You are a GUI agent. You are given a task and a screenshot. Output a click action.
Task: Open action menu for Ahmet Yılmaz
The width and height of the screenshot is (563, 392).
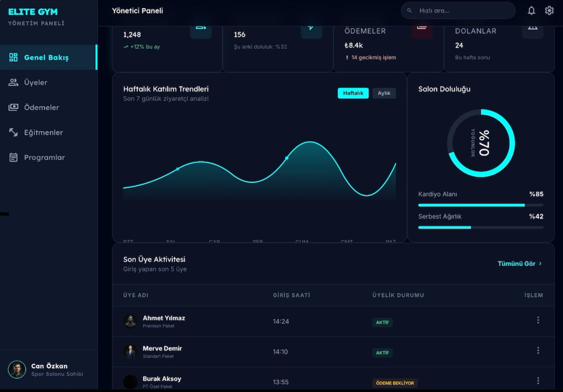click(x=538, y=320)
